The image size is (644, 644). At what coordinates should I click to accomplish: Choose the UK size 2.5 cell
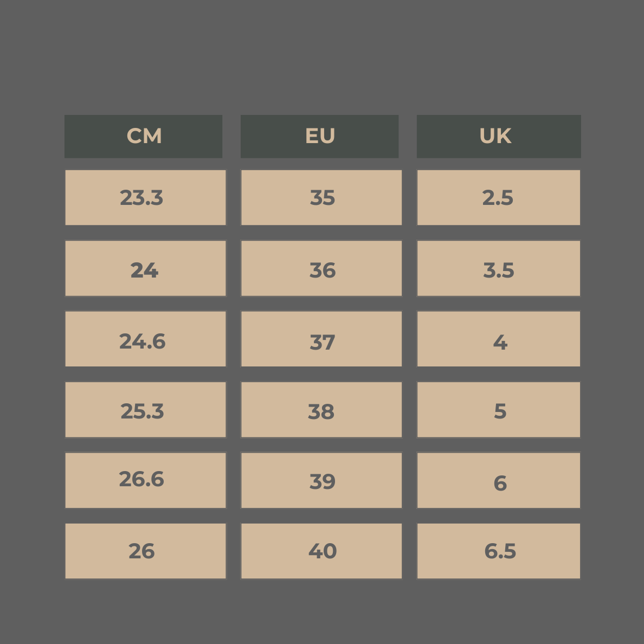tap(498, 198)
